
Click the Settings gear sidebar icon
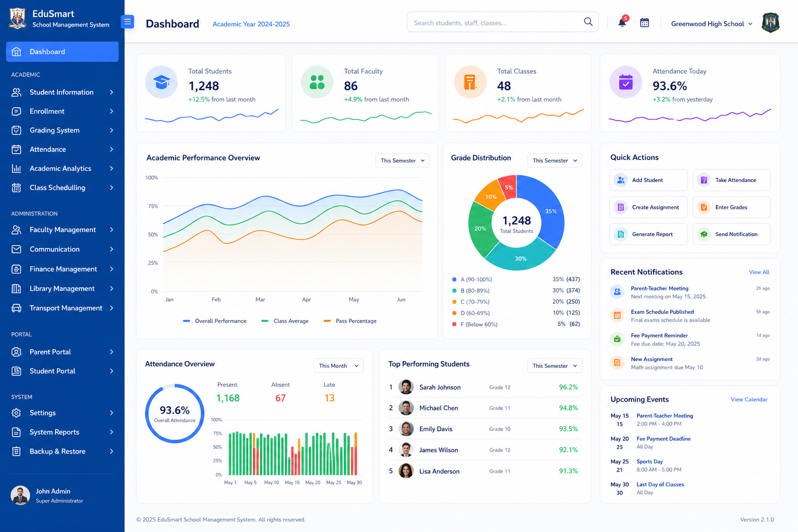click(x=17, y=413)
